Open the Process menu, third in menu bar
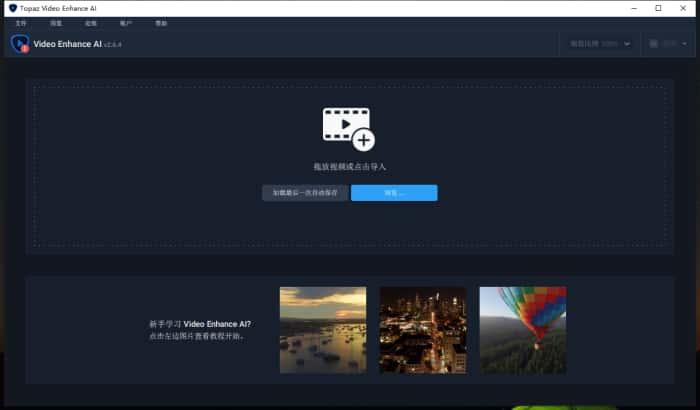The image size is (700, 410). (x=91, y=23)
